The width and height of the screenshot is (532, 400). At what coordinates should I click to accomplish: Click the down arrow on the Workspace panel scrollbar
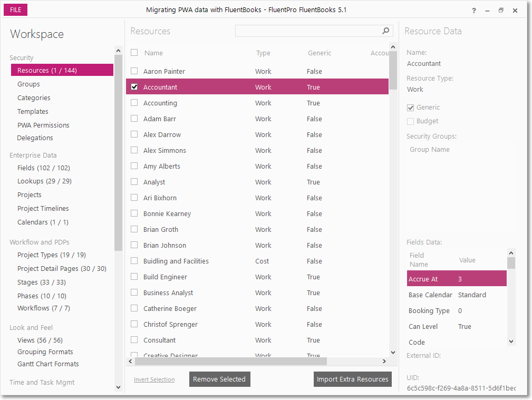[118, 387]
